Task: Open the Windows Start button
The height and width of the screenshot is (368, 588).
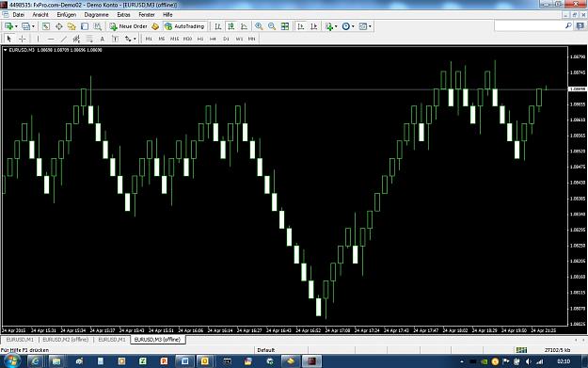Action: [x=11, y=361]
